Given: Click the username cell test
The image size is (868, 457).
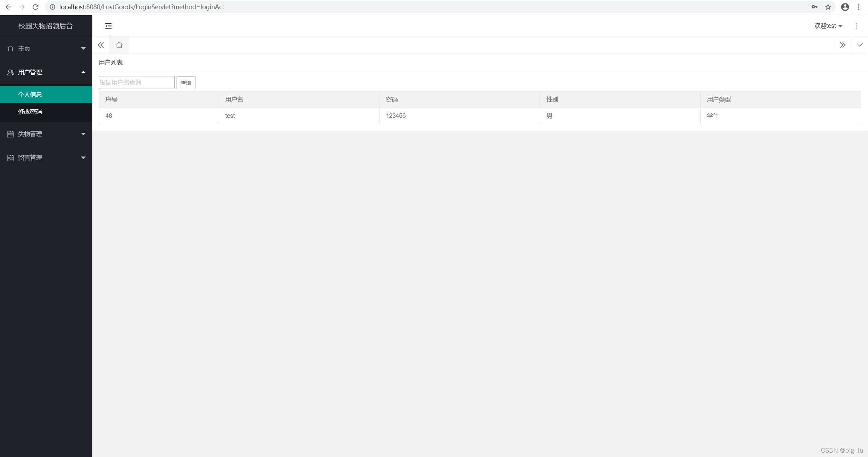Looking at the screenshot, I should coord(299,116).
